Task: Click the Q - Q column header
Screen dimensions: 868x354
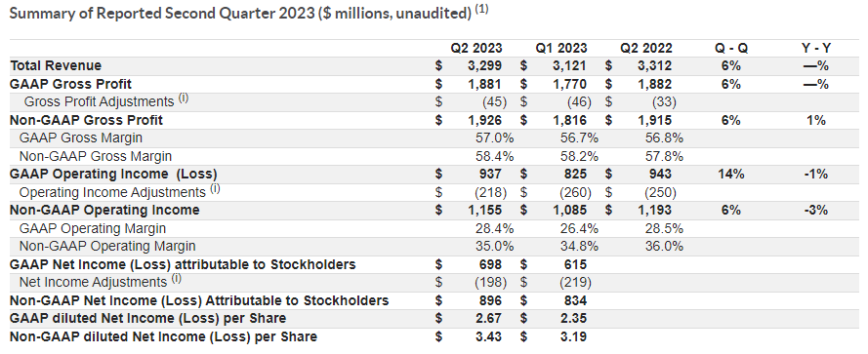Action: click(731, 48)
